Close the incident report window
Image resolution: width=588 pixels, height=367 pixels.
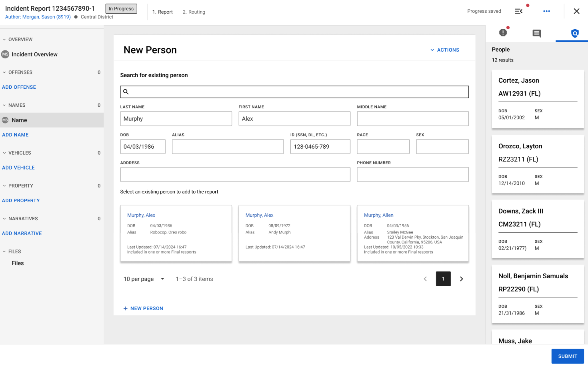click(576, 11)
